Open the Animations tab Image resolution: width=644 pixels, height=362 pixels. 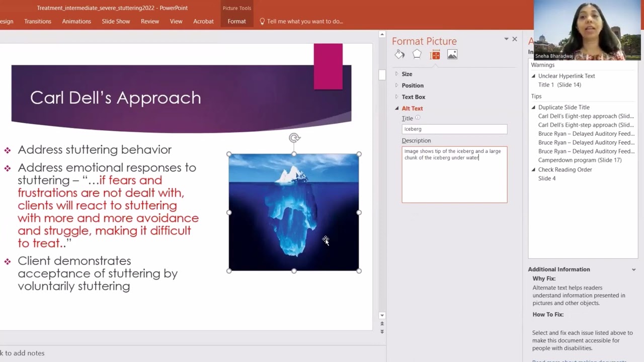point(76,22)
